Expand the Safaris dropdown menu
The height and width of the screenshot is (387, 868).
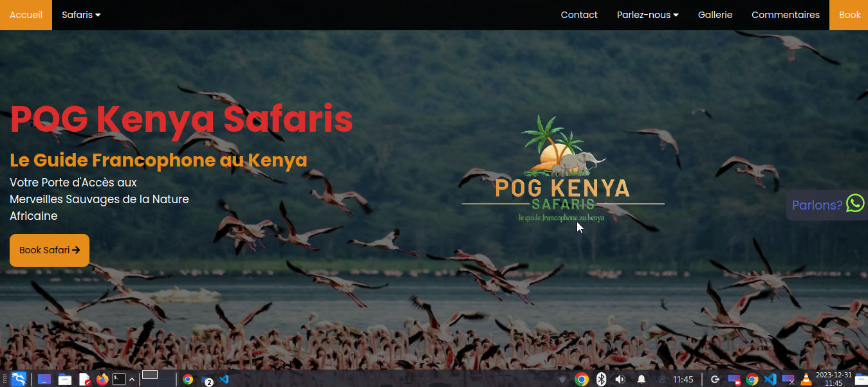(81, 15)
